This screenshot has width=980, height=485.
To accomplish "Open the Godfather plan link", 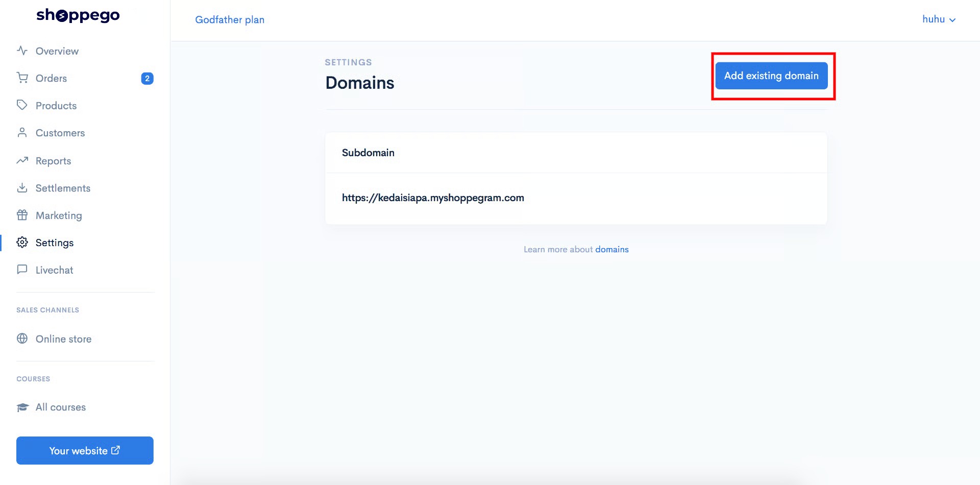I will point(230,19).
